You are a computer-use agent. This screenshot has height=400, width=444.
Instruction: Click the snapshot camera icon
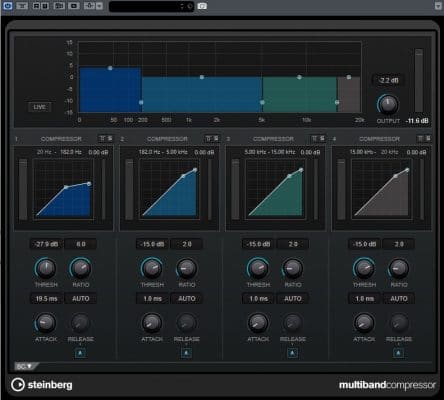pos(202,6)
